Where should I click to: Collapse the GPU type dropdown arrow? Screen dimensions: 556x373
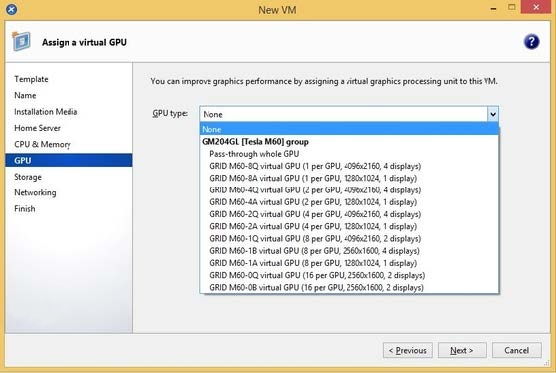coord(493,114)
